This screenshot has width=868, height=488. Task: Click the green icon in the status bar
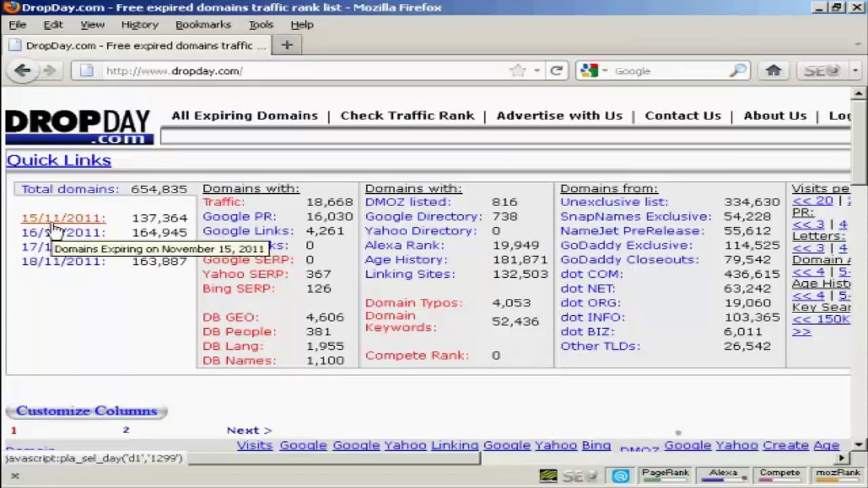pyautogui.click(x=548, y=476)
